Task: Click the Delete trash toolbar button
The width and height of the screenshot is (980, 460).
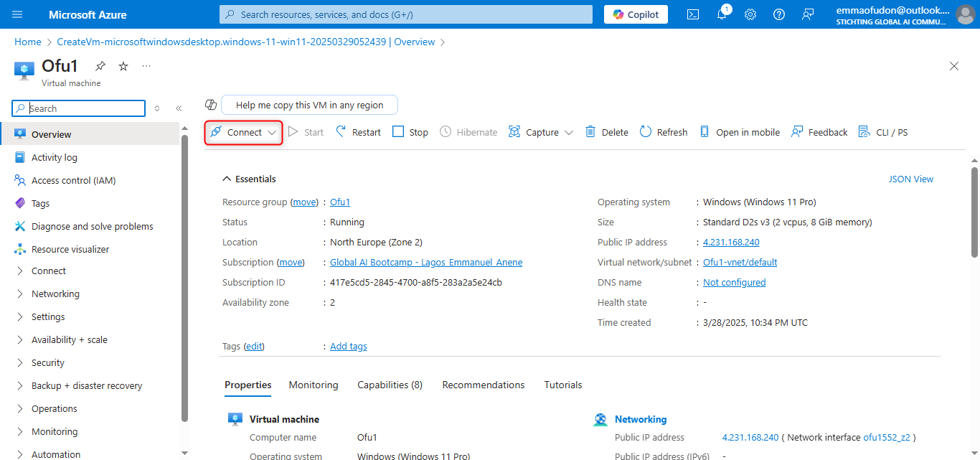Action: coord(607,132)
